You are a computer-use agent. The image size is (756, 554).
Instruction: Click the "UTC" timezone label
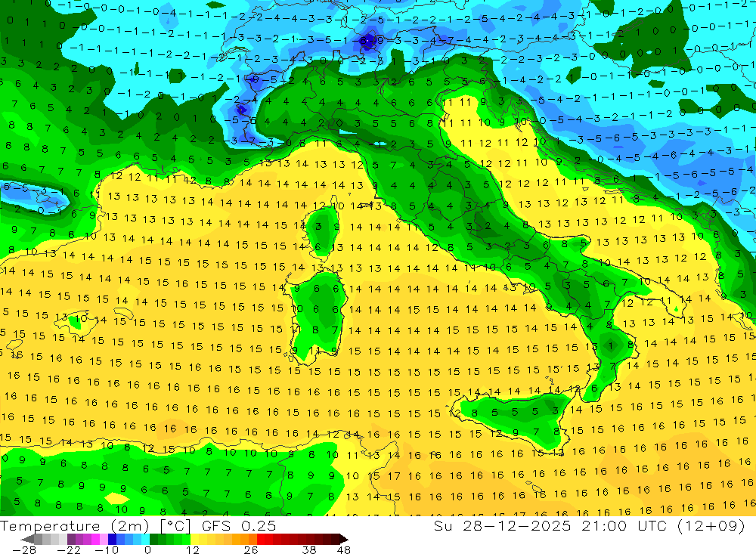click(x=653, y=525)
